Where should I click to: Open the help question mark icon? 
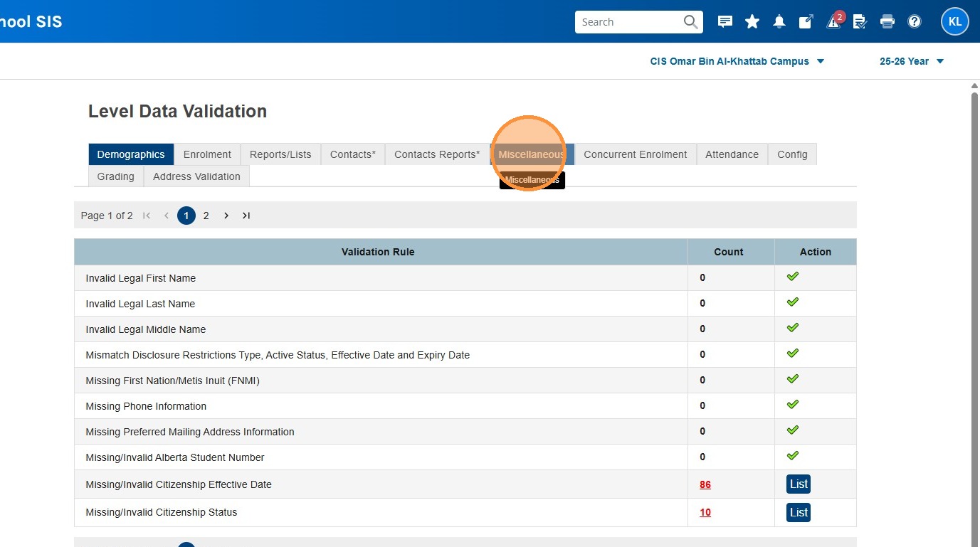(915, 22)
